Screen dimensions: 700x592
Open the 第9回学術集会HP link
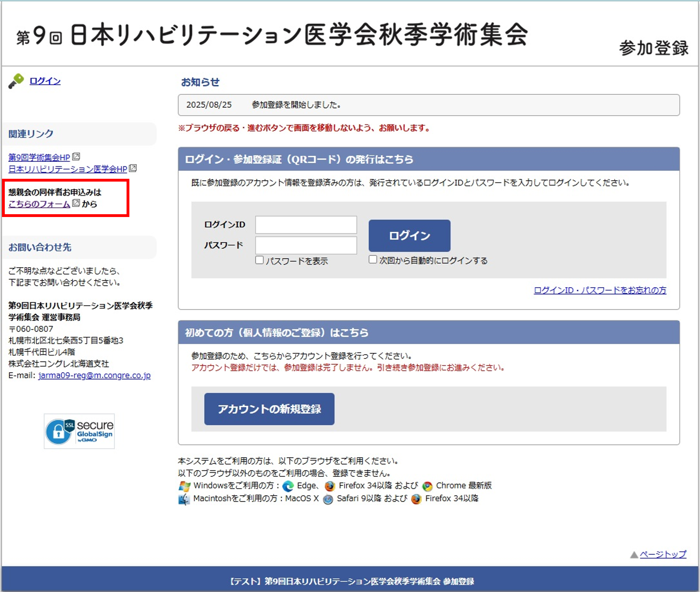[x=39, y=157]
